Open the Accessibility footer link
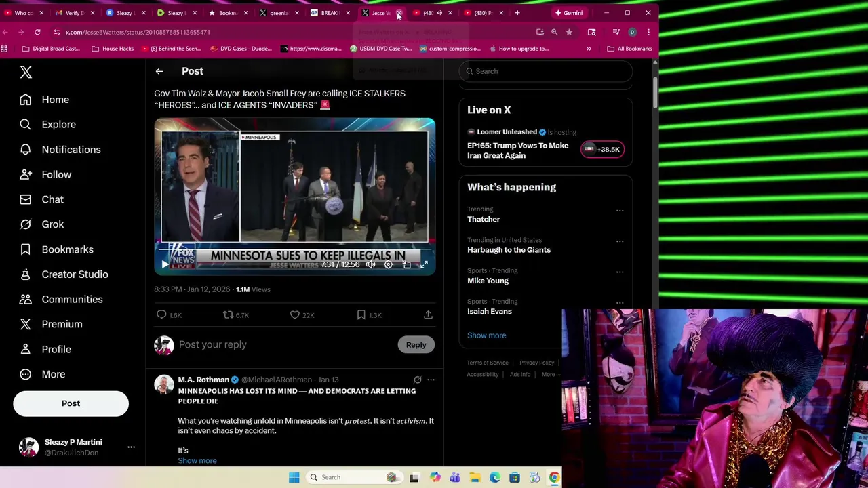Viewport: 868px width, 488px height. pos(483,374)
